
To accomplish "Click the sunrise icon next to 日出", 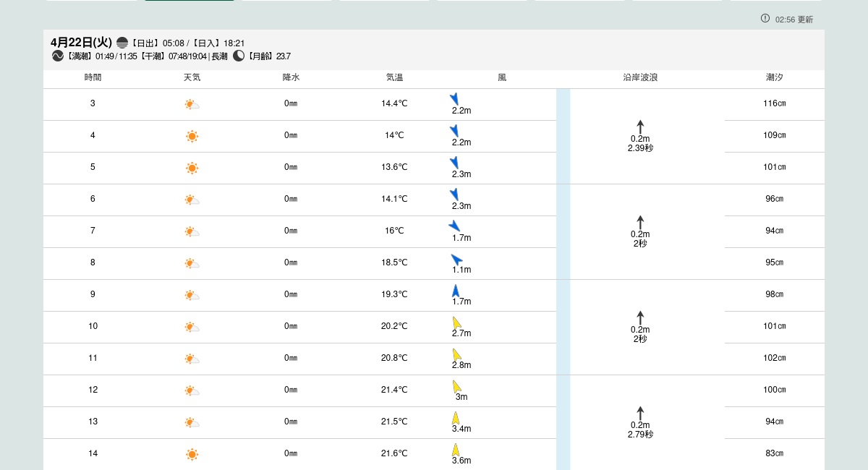I will coord(122,43).
